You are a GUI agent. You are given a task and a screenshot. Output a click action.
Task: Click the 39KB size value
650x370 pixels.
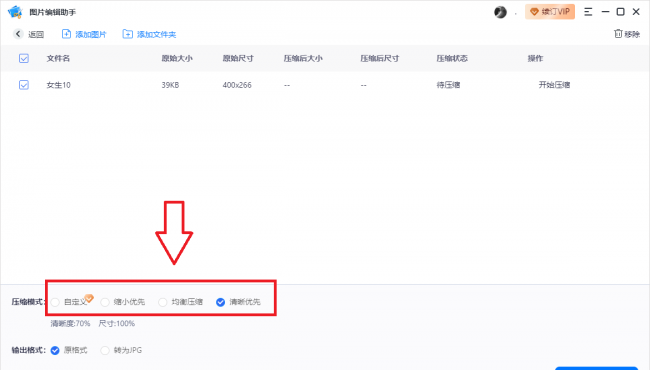(170, 85)
